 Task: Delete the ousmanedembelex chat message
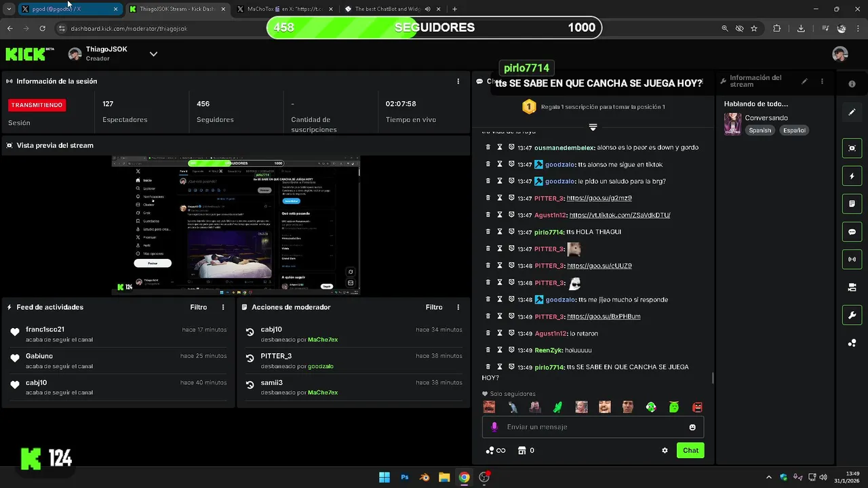(488, 147)
